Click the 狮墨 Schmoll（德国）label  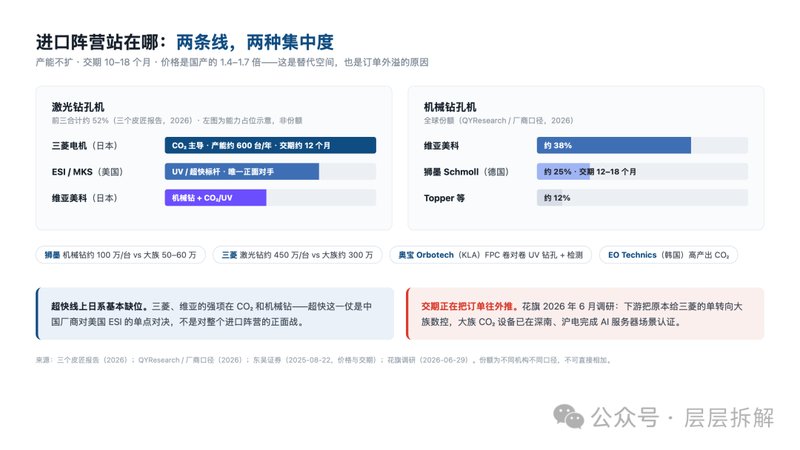[x=466, y=172]
